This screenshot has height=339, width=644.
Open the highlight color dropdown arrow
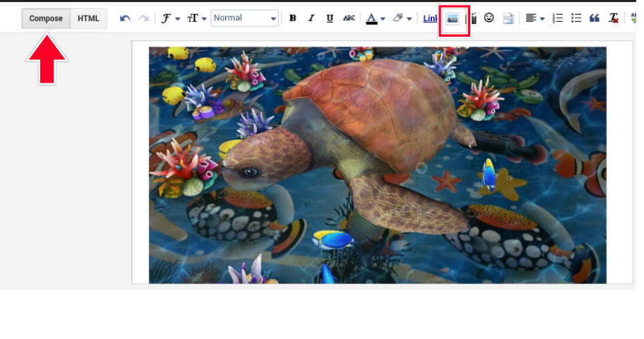pyautogui.click(x=409, y=19)
